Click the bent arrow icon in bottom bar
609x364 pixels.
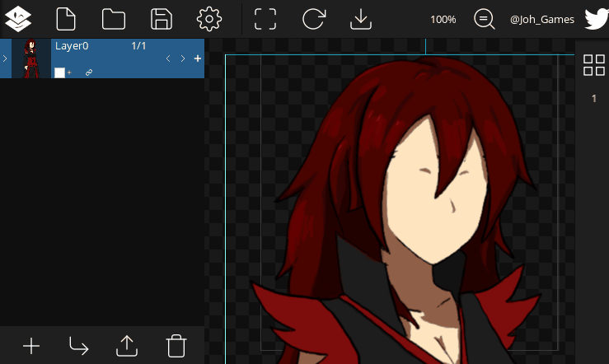(x=79, y=346)
